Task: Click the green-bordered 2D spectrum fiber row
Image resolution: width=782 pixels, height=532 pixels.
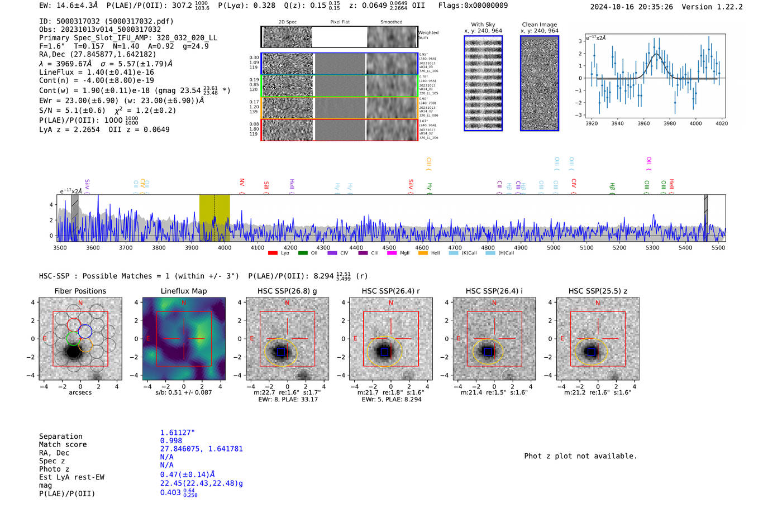Action: 339,85
